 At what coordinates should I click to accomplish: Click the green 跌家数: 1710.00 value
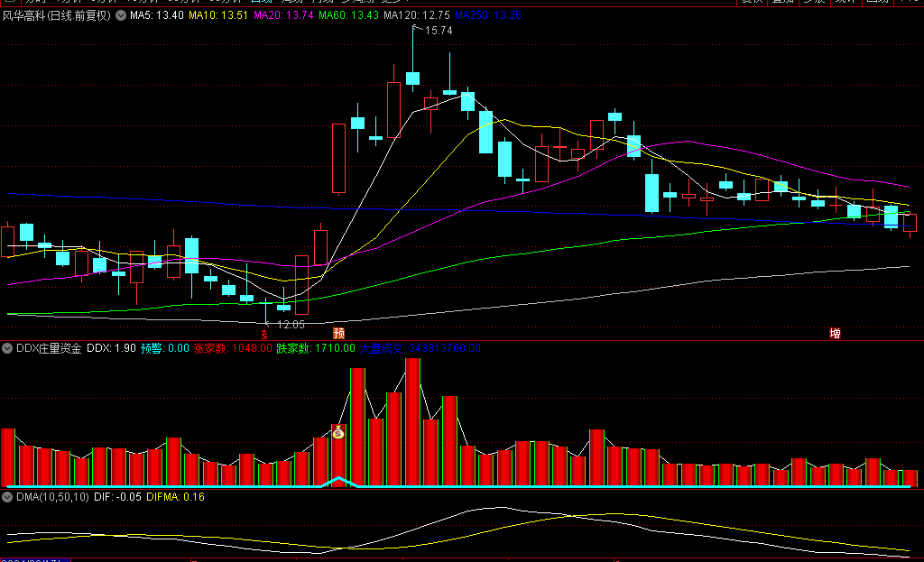pos(316,348)
